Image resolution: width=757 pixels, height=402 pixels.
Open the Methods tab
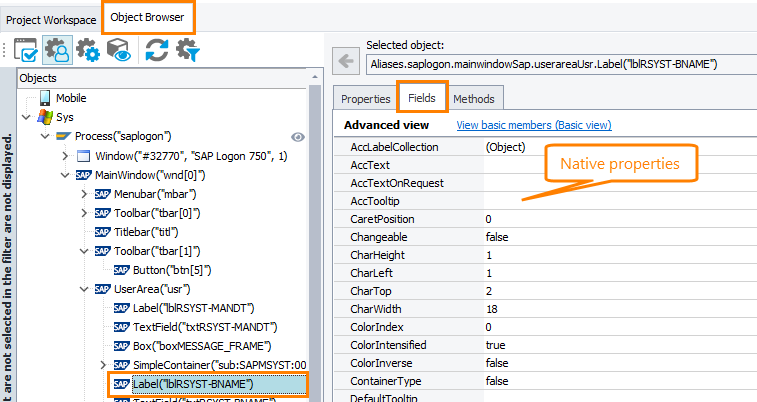(474, 99)
